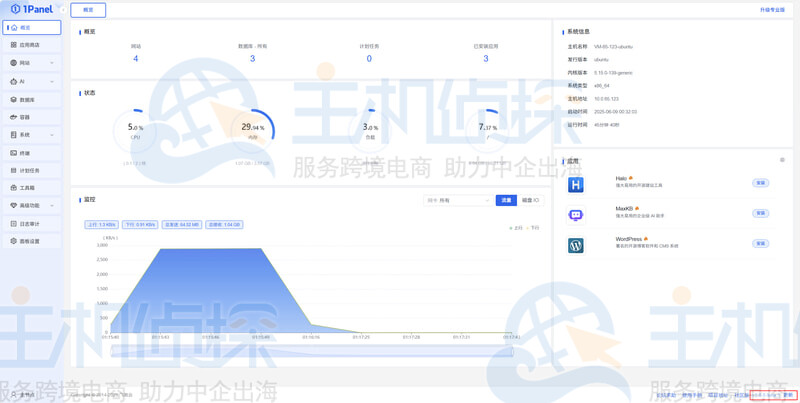Open the 终端 terminal icon in sidebar

[x=14, y=153]
